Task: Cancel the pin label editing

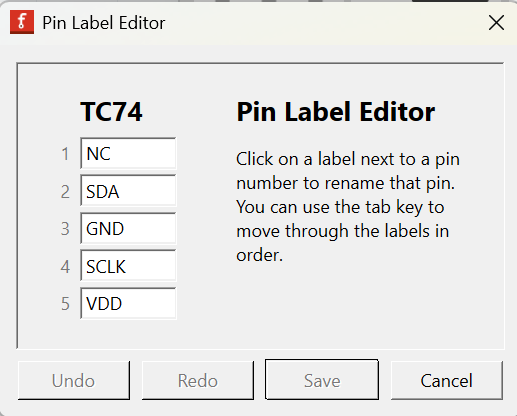Action: [447, 380]
